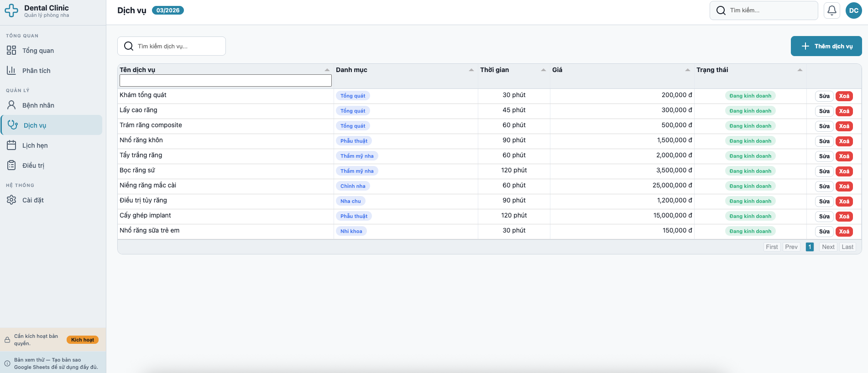Delete the Bọc răng sứ service
The image size is (868, 373).
click(x=844, y=171)
